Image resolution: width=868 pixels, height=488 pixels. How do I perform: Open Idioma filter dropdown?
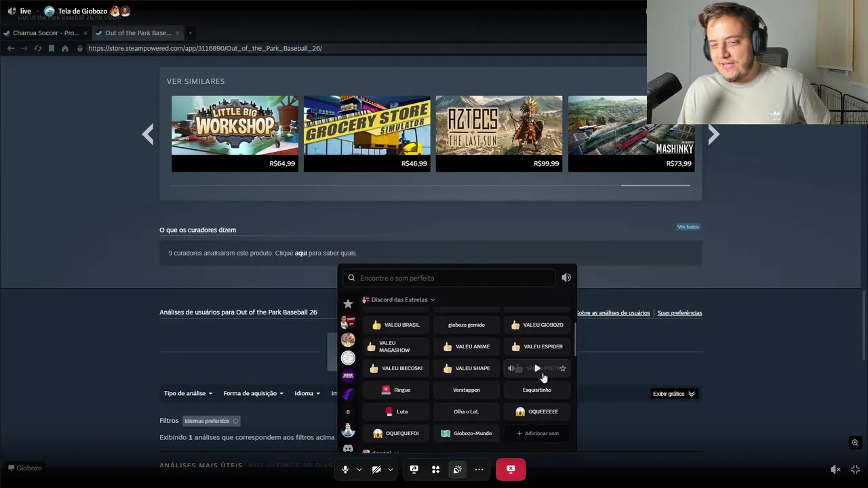click(x=307, y=393)
